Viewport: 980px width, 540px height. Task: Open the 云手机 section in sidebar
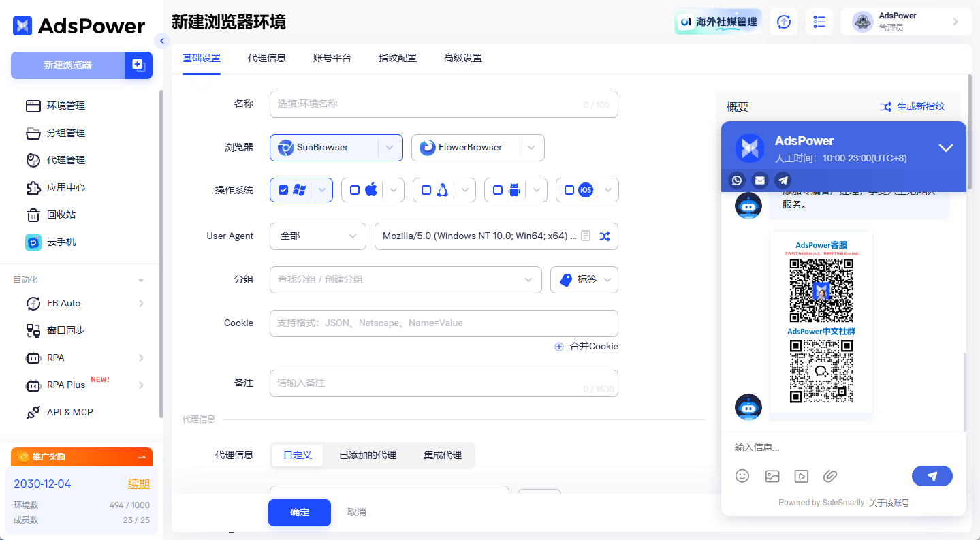tap(65, 242)
